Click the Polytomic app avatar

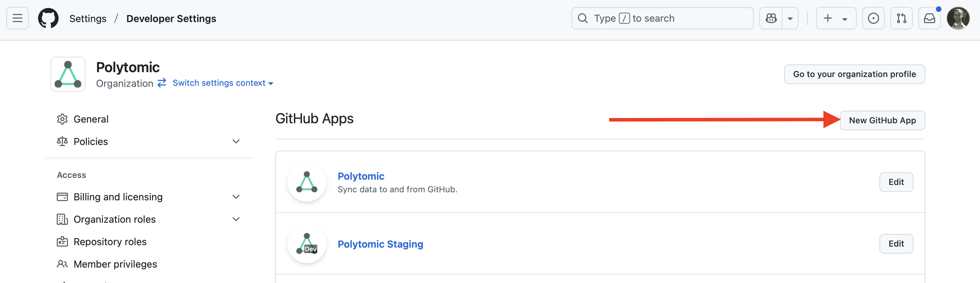[x=306, y=182]
